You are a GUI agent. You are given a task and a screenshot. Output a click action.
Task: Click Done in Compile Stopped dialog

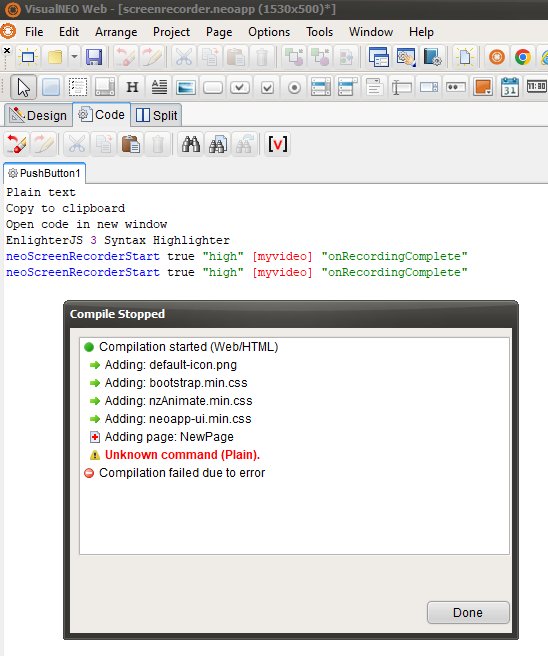pos(468,612)
